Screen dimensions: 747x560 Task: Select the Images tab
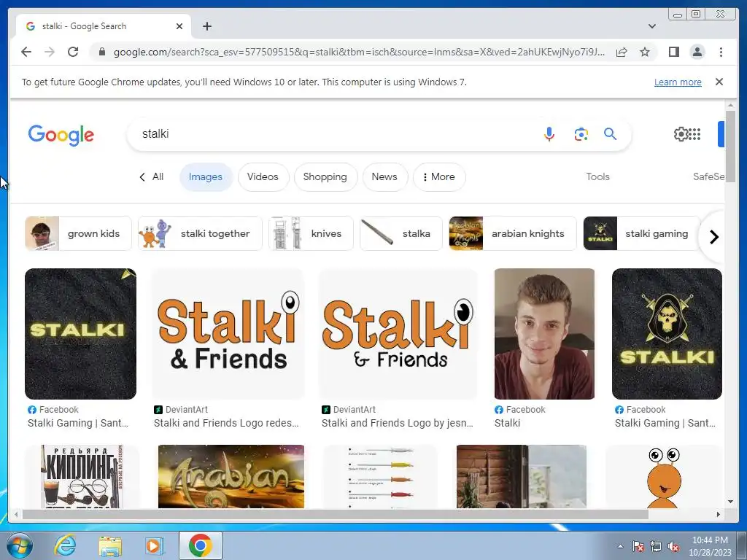click(205, 177)
